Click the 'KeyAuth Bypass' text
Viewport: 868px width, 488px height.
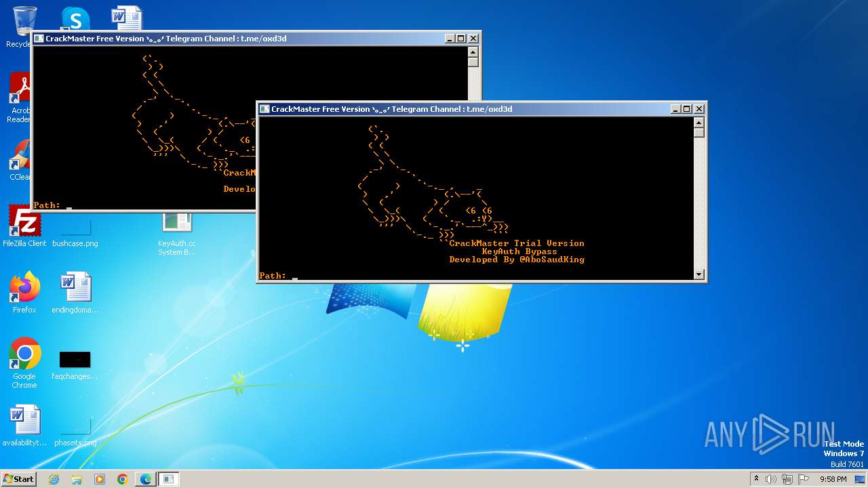[519, 251]
